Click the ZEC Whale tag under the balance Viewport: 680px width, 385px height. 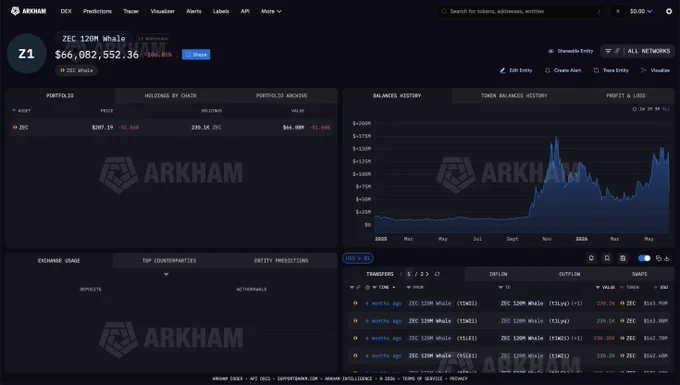[x=76, y=70]
